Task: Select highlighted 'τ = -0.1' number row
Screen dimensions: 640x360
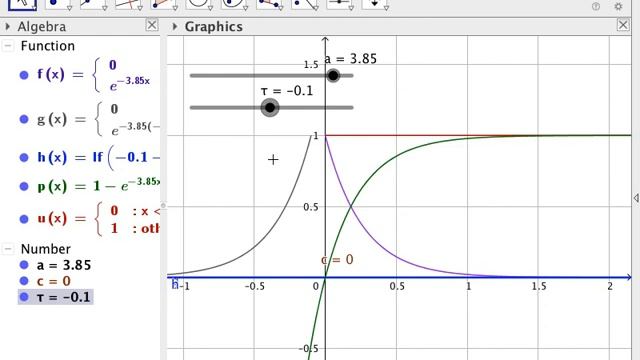Action: click(x=56, y=297)
